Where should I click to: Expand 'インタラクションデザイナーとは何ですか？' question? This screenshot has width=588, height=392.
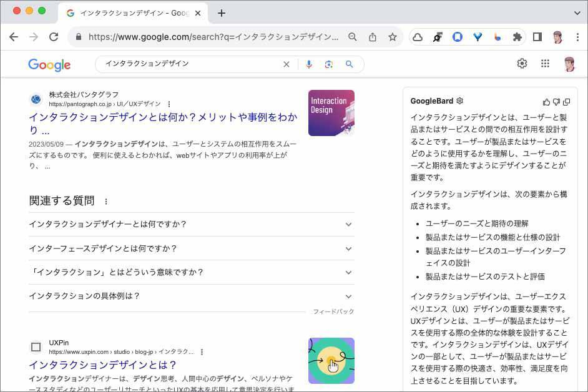[x=191, y=224]
